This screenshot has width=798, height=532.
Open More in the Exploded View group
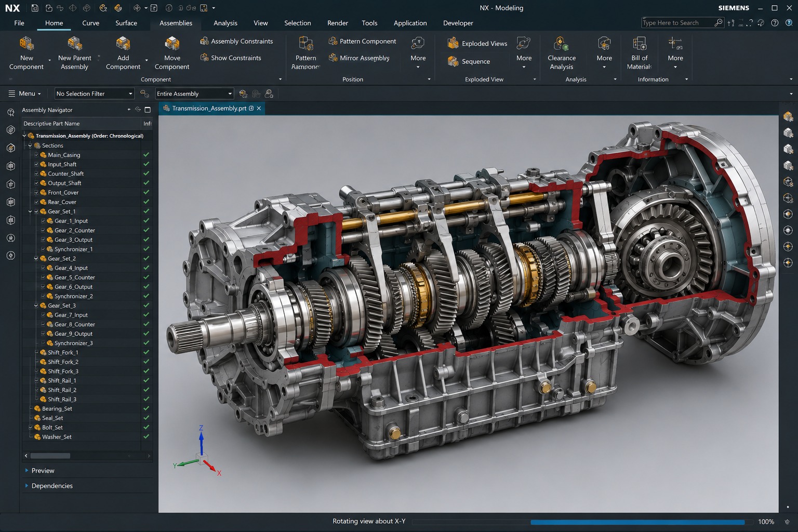point(524,52)
